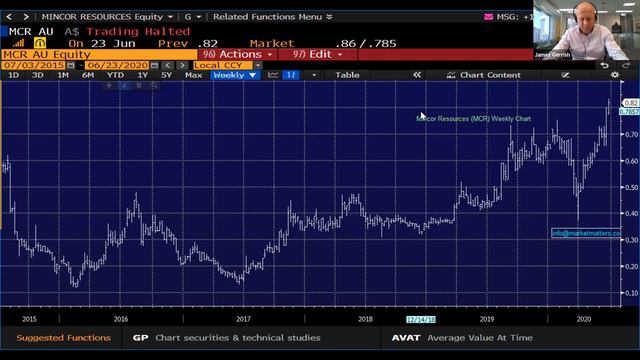Viewport: 640px width, 360px height.
Task: Click the delete tool in annotation toolbar
Action: point(139,85)
